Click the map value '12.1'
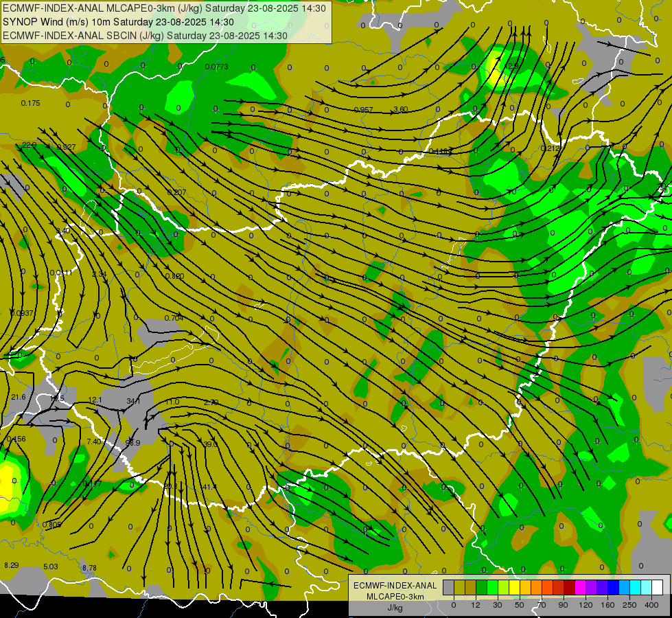Image resolution: width=672 pixels, height=618 pixels. (95, 400)
